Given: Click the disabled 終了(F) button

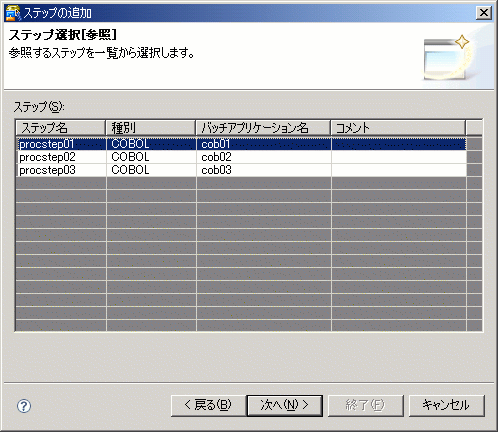Looking at the screenshot, I should (x=366, y=406).
